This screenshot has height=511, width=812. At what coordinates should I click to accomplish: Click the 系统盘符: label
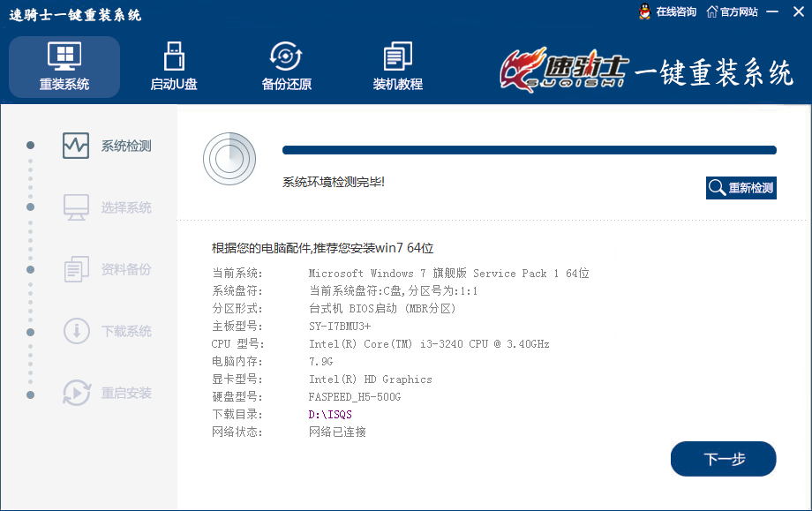point(237,290)
